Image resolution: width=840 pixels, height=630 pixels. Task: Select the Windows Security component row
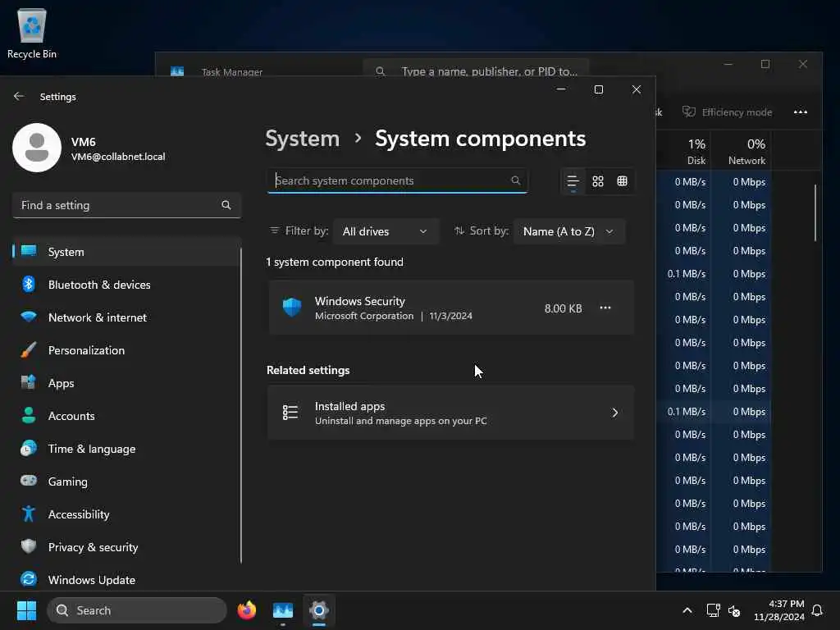point(450,308)
